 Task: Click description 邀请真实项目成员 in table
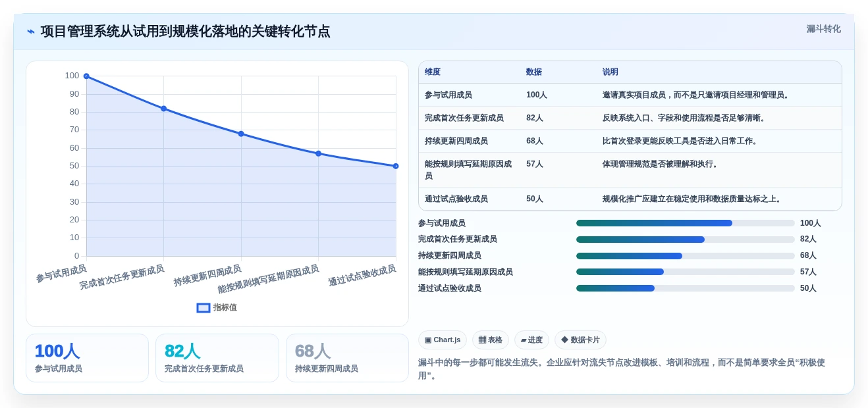697,95
